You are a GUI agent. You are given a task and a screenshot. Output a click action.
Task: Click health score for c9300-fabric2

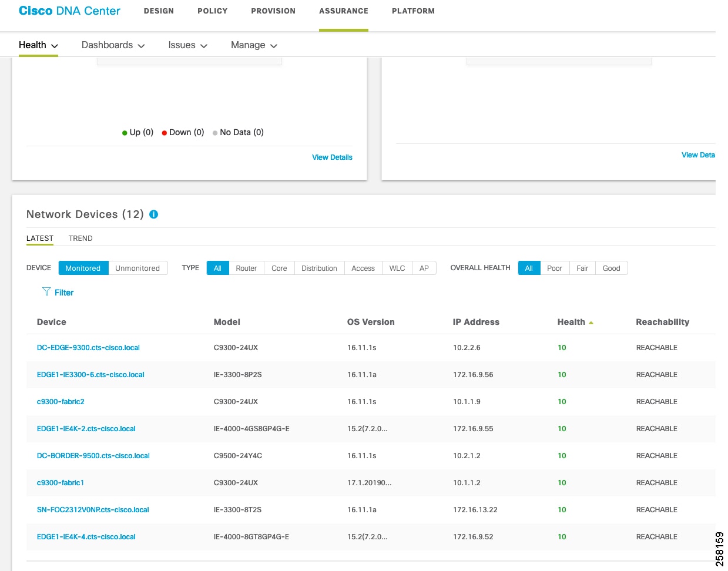click(562, 402)
